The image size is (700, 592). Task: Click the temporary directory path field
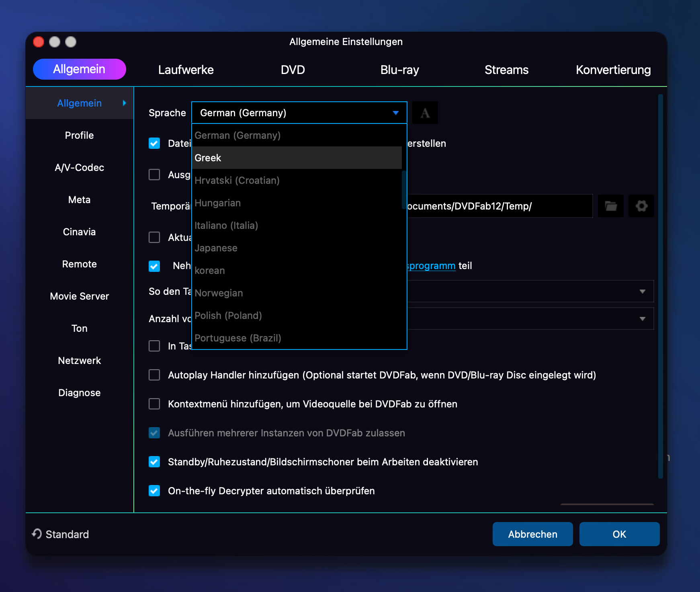(500, 206)
